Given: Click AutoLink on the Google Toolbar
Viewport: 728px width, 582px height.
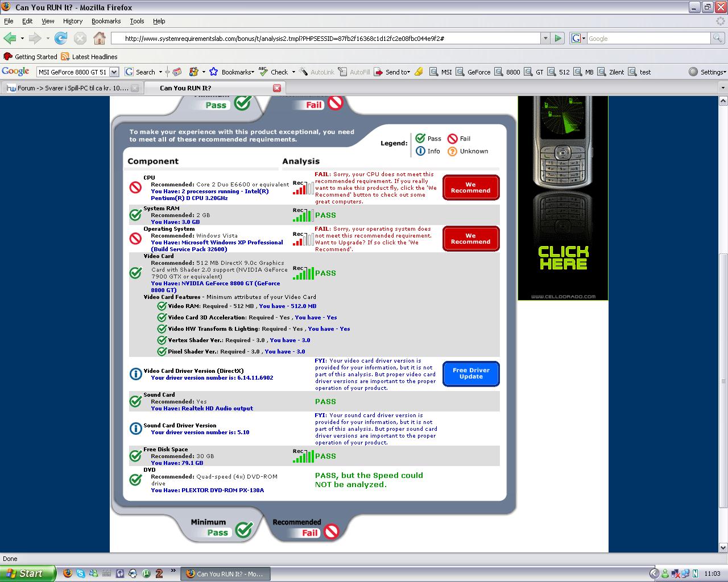Looking at the screenshot, I should tap(317, 72).
